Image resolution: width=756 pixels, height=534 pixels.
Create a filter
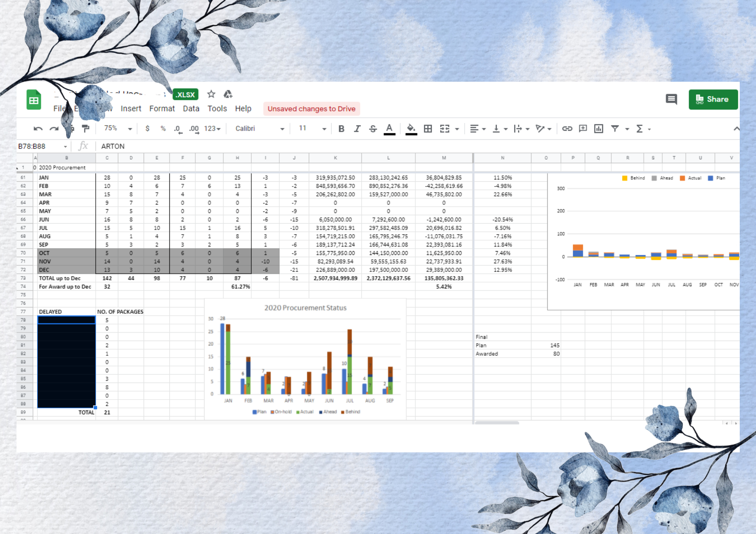click(x=615, y=129)
